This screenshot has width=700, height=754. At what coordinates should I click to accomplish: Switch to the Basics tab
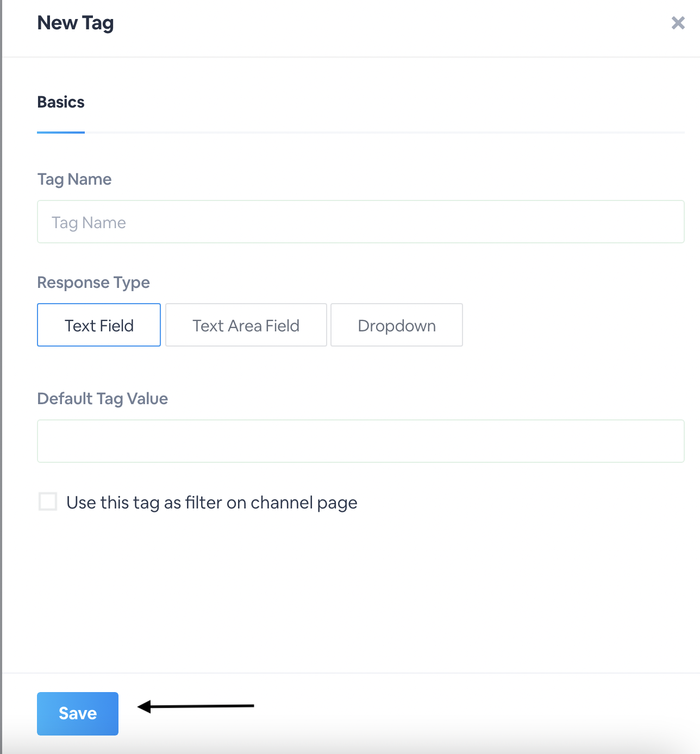click(x=61, y=102)
